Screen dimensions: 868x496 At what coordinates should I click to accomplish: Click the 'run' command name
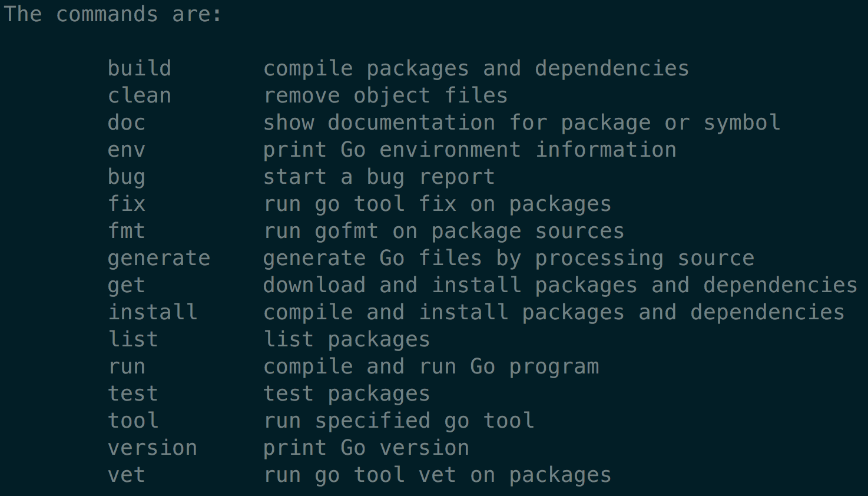[127, 366]
